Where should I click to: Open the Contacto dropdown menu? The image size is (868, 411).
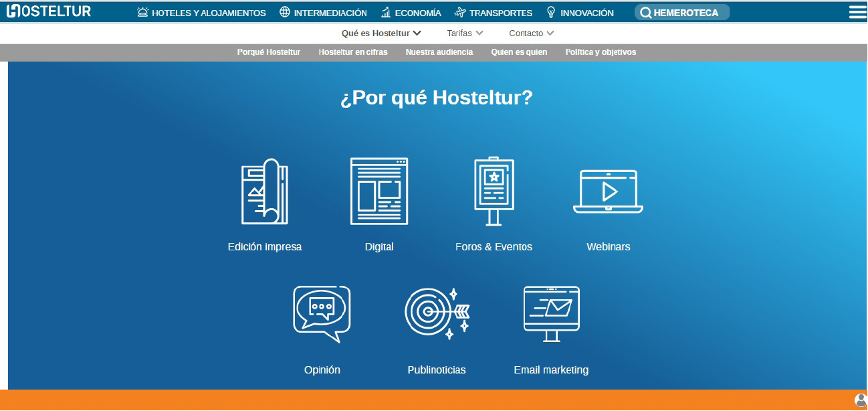pos(531,33)
